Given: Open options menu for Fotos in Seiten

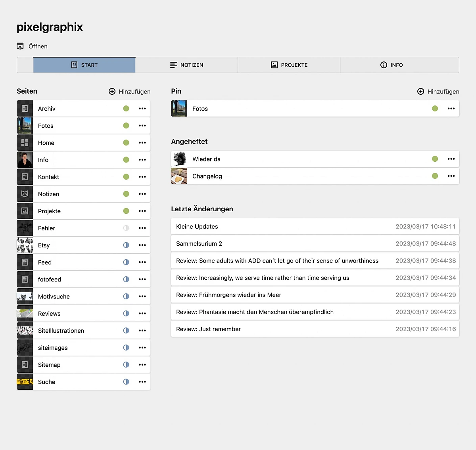Looking at the screenshot, I should pyautogui.click(x=142, y=126).
